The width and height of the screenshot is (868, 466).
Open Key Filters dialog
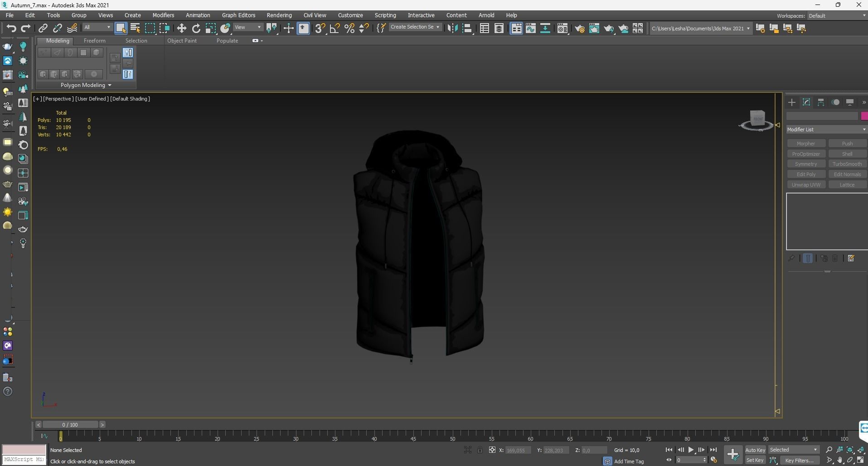click(800, 460)
